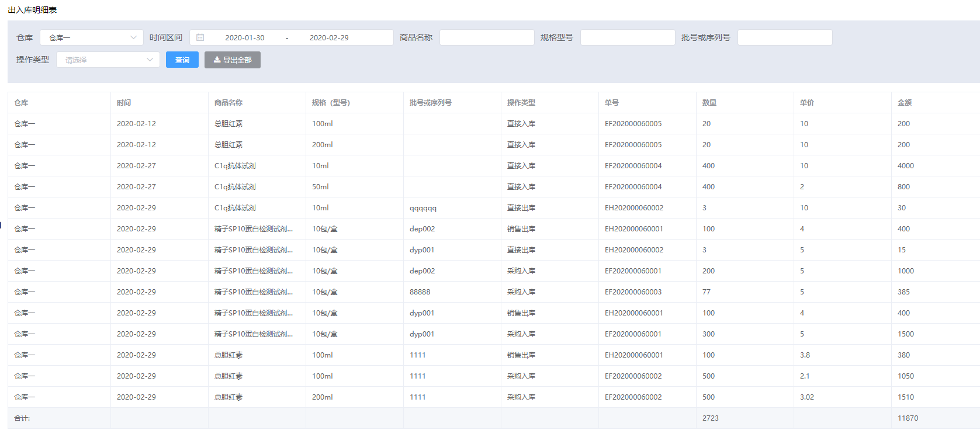
Task: Click the download icon on export button
Action: click(217, 60)
